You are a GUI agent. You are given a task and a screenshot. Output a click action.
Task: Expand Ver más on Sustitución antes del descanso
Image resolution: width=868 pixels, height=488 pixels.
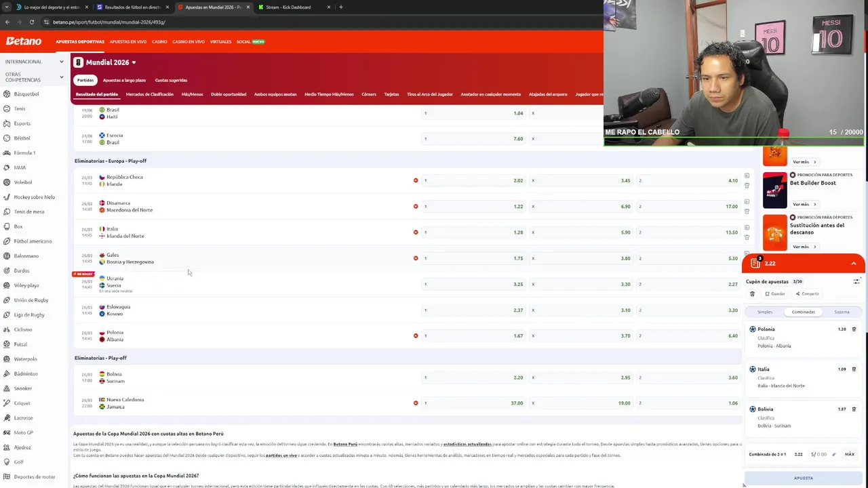pos(804,247)
